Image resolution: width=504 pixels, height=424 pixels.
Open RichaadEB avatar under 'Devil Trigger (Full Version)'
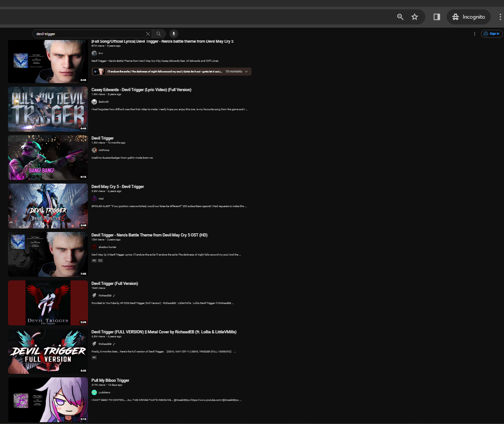[94, 296]
